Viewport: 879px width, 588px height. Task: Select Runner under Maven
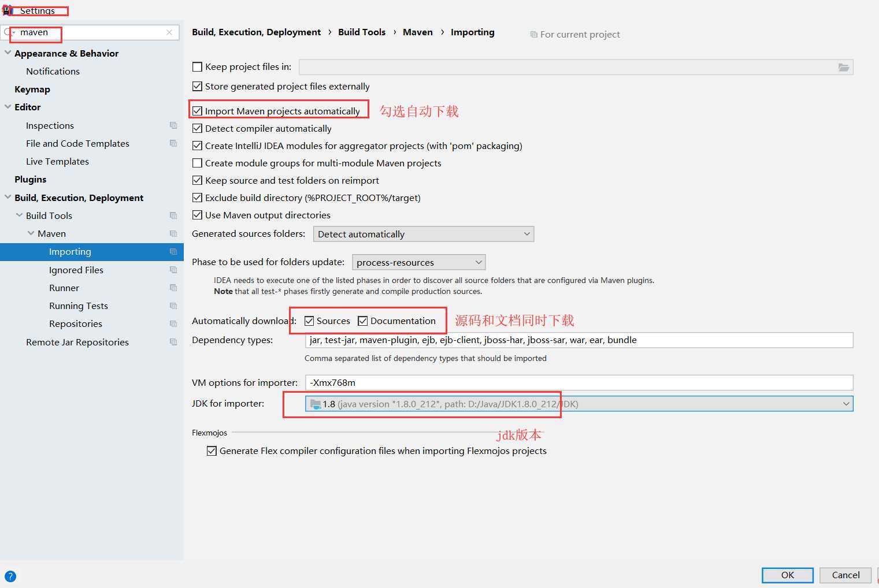point(64,288)
